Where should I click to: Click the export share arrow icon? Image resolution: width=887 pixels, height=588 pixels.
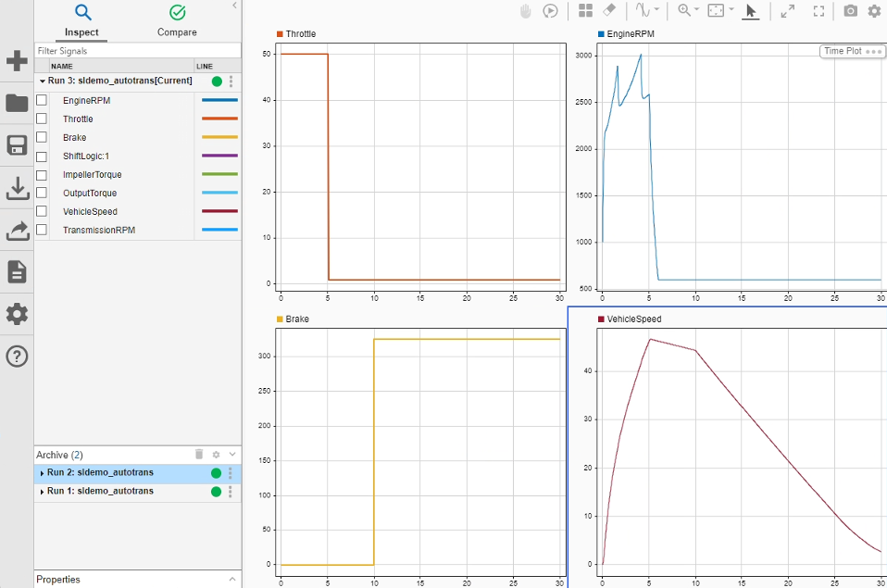pyautogui.click(x=18, y=231)
